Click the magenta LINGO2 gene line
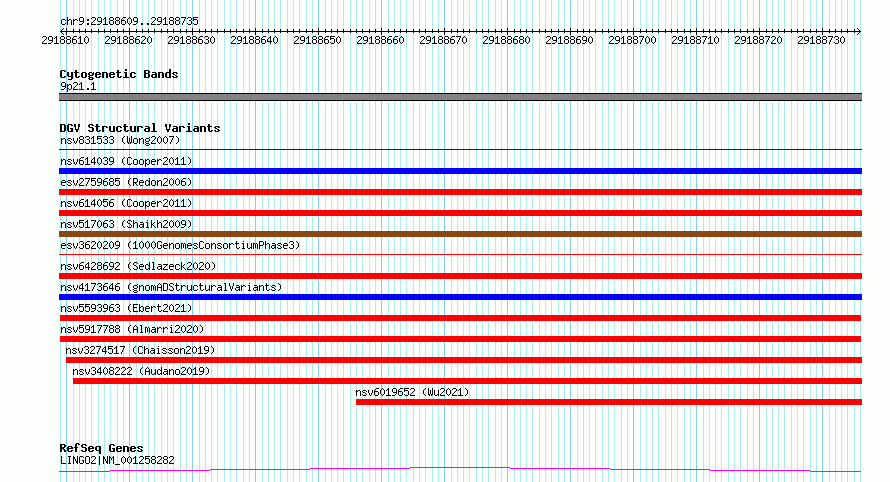 point(460,470)
